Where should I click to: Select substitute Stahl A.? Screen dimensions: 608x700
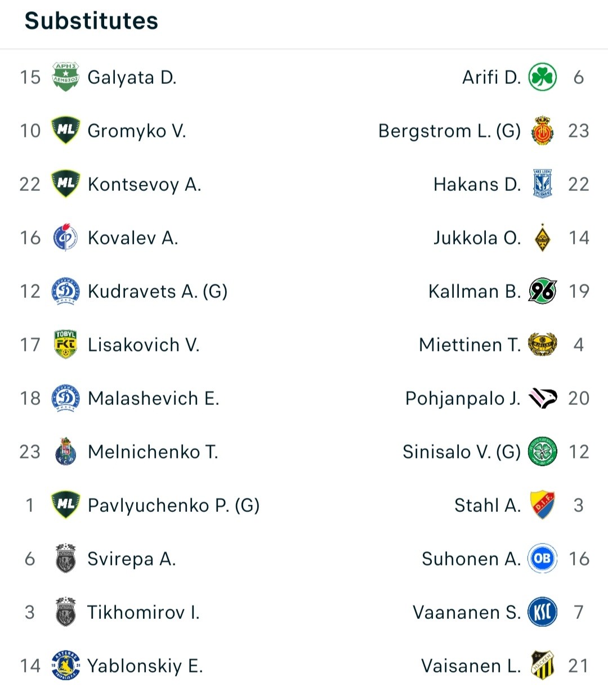click(x=488, y=505)
